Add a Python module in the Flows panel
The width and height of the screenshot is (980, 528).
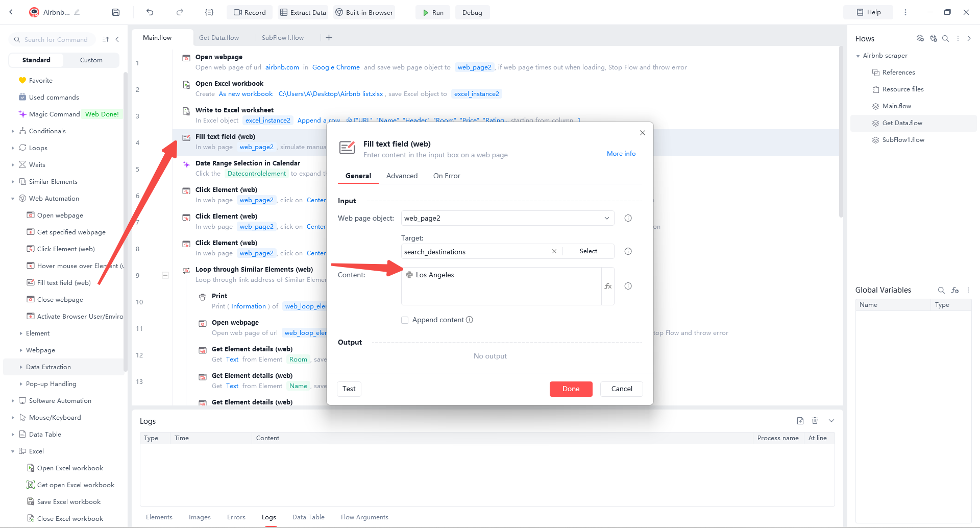[x=934, y=38]
